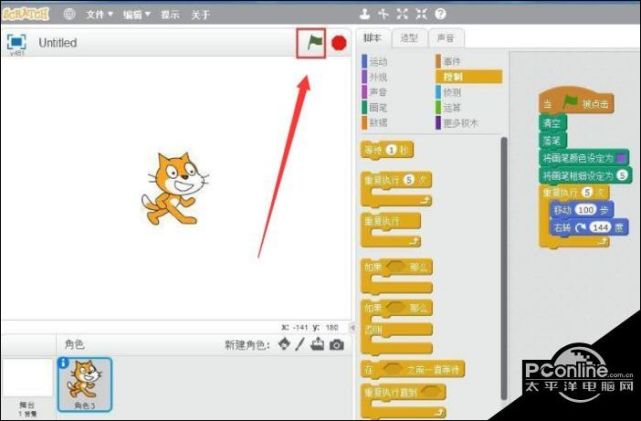Click the 落笔 block in the script
The height and width of the screenshot is (421, 641).
[552, 141]
